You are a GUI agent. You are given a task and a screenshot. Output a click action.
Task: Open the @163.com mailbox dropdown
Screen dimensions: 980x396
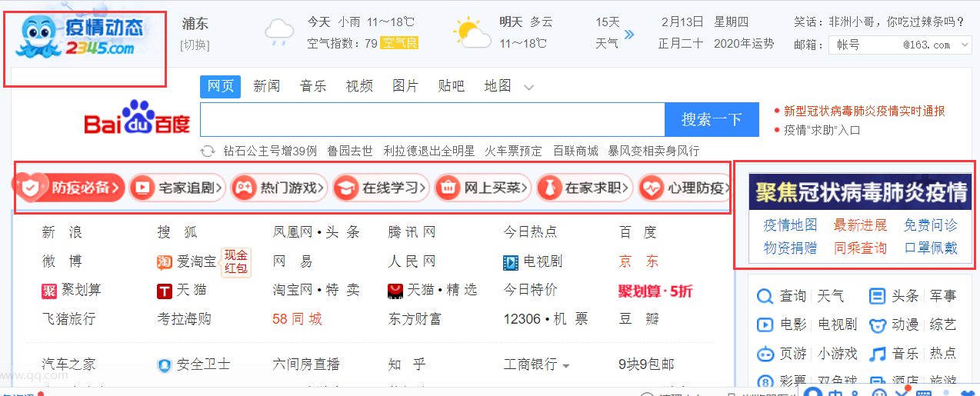(966, 45)
